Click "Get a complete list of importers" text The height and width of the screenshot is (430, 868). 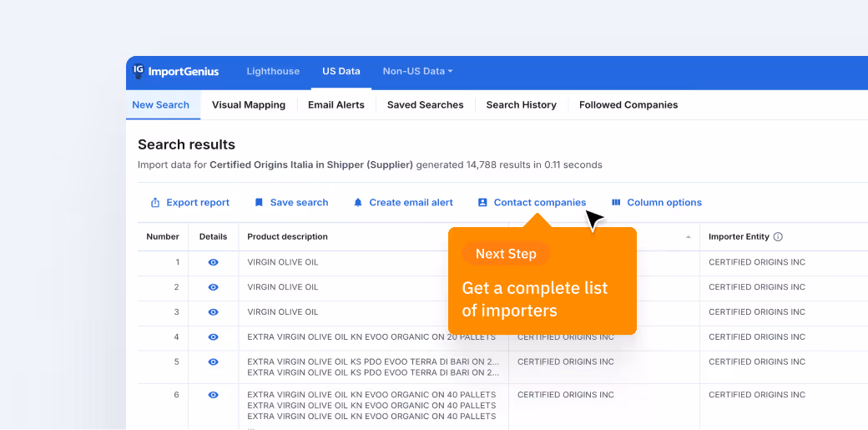[x=535, y=299]
